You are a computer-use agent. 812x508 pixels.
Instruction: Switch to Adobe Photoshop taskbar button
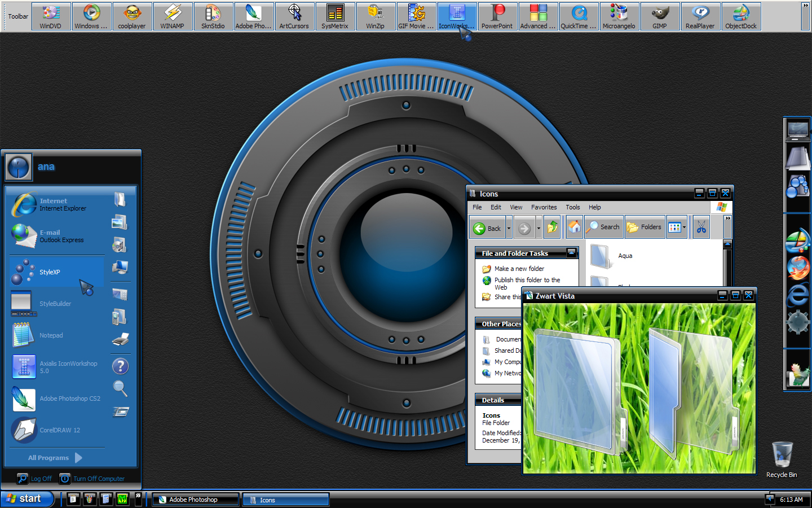coord(196,500)
